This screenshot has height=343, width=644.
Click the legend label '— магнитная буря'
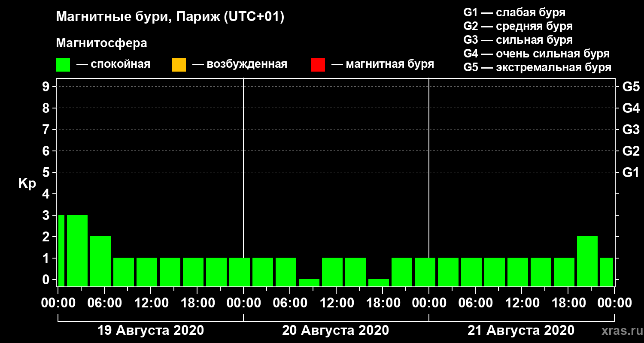383,65
